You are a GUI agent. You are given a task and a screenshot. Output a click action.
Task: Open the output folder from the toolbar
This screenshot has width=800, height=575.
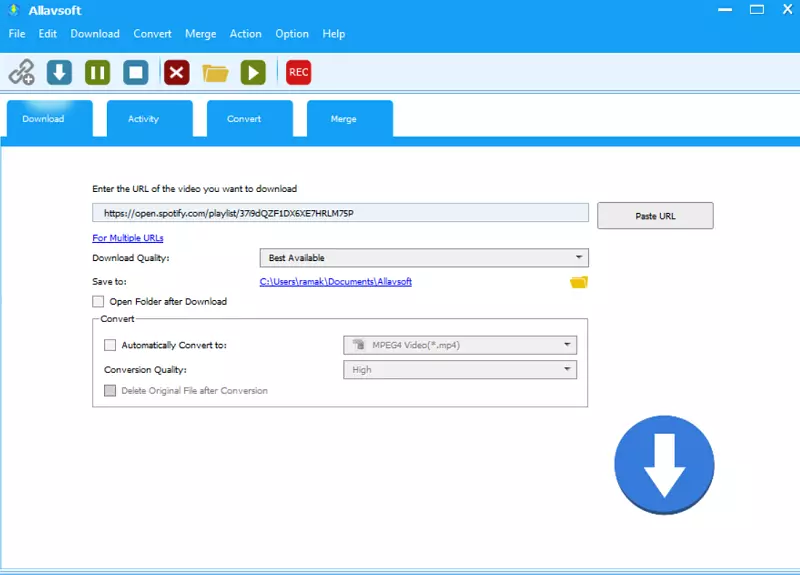(x=215, y=72)
